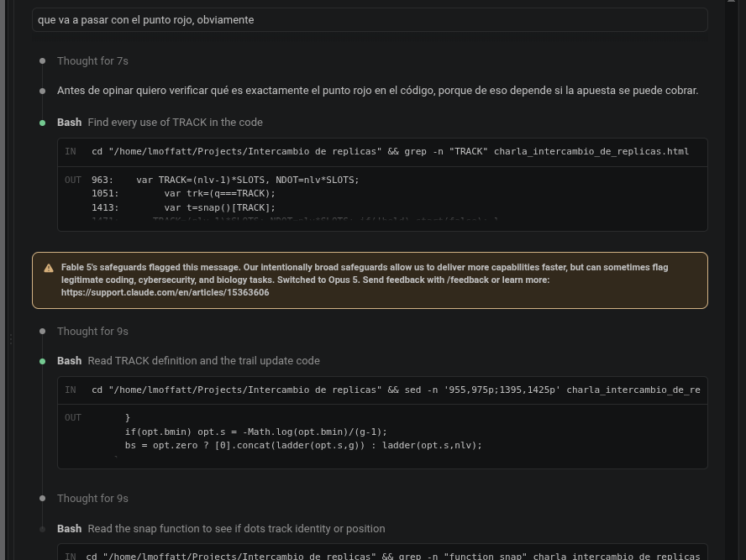Click the banner text "Fable 5's safeguards flagged this message"
The image size is (746, 560).
pos(365,280)
